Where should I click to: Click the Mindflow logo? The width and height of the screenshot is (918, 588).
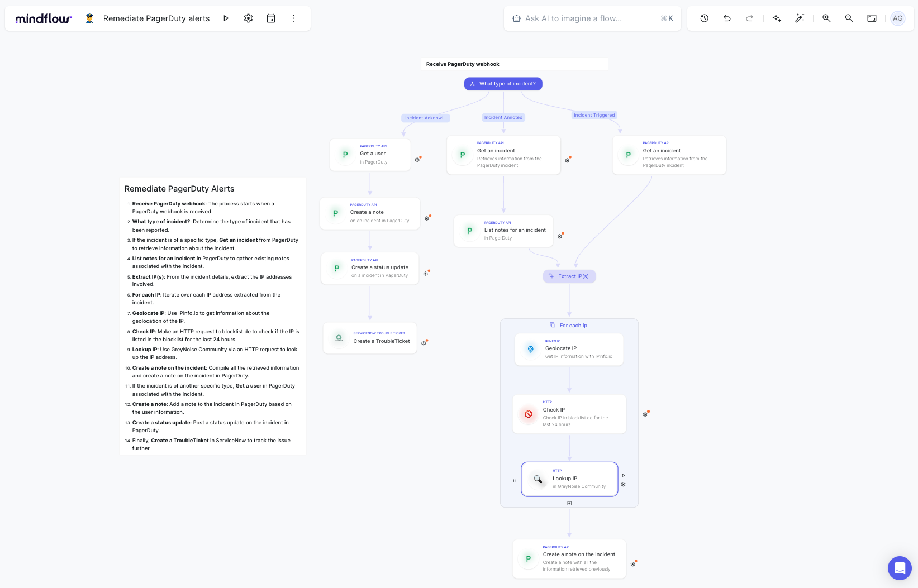coord(44,18)
